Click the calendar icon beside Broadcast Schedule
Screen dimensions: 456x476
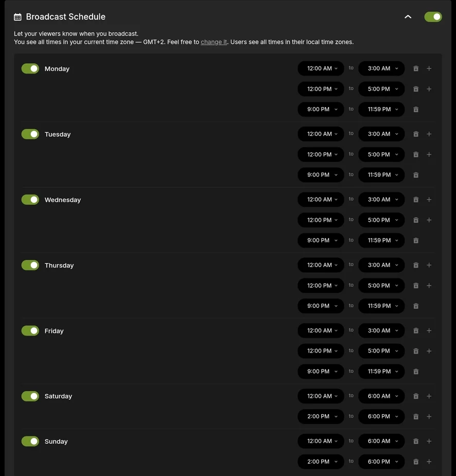coord(17,17)
